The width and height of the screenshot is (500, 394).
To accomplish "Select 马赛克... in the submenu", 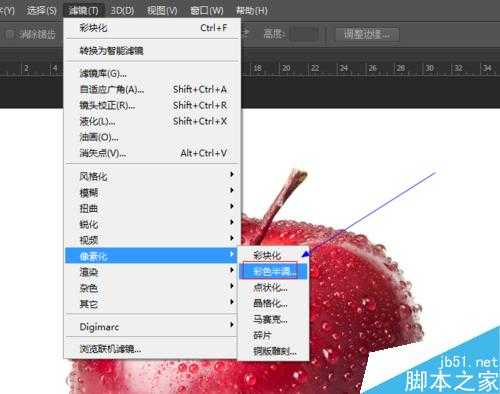I will click(x=273, y=320).
